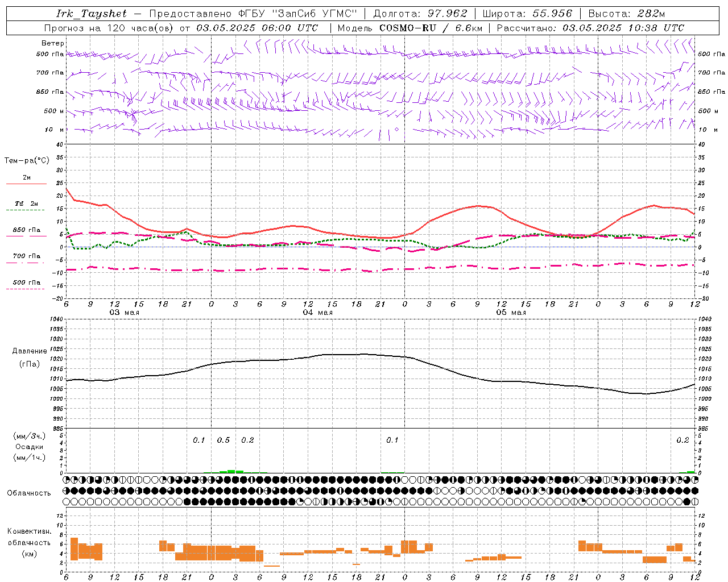This screenshot has height=582, width=728.
Task: Click the 10 м wind level label on the left
Action: (55, 130)
